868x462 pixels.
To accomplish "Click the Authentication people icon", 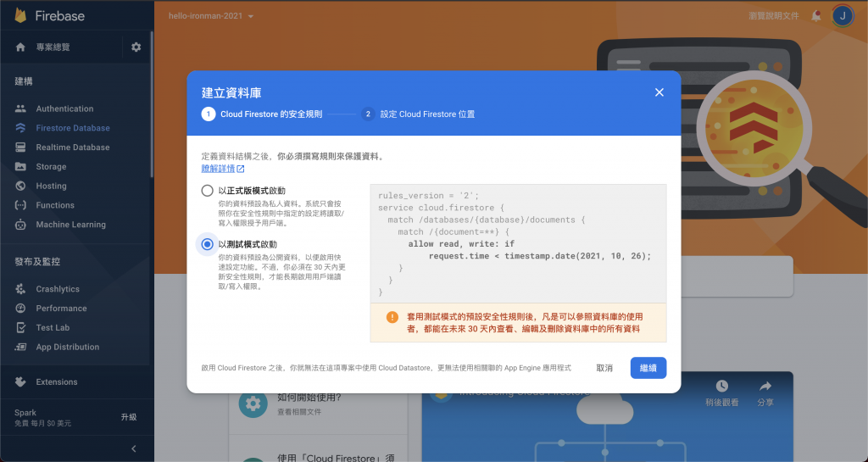I will (20, 109).
